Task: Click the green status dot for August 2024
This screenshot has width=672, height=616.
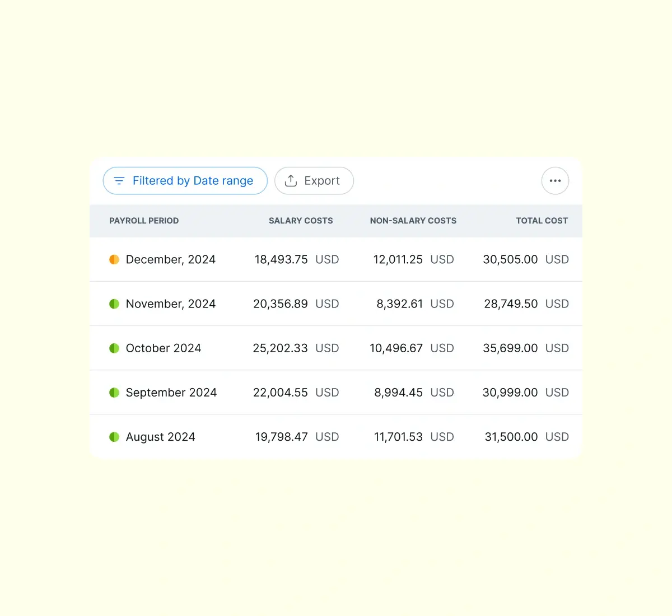Action: (114, 437)
